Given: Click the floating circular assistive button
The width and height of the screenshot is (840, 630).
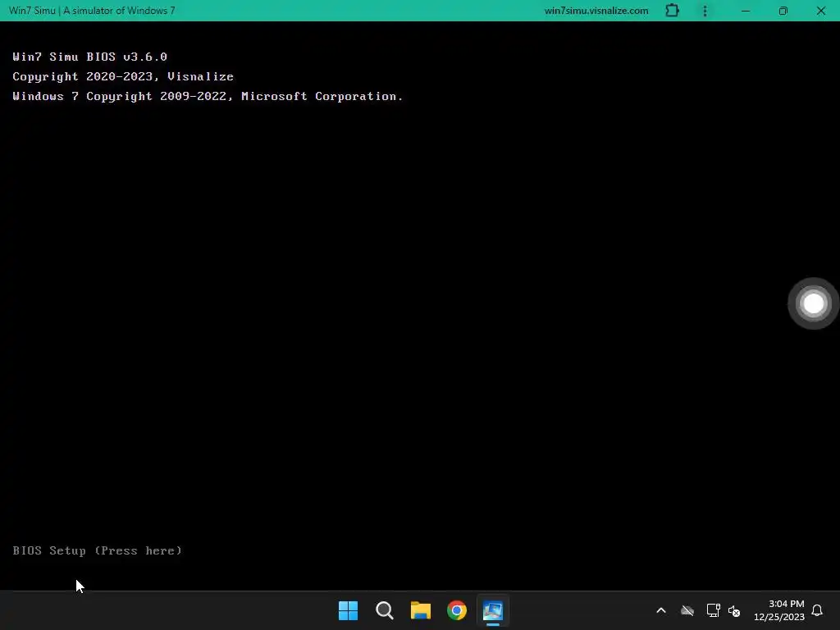Looking at the screenshot, I should click(x=813, y=304).
